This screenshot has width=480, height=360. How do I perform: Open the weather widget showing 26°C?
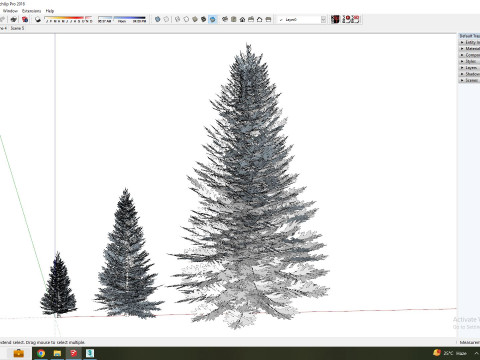(x=450, y=353)
